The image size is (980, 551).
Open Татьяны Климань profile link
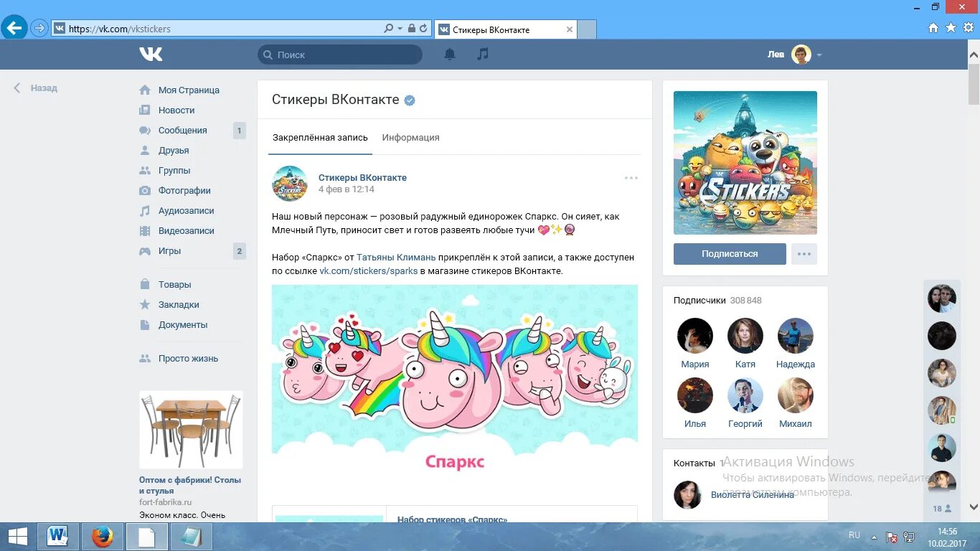point(396,258)
